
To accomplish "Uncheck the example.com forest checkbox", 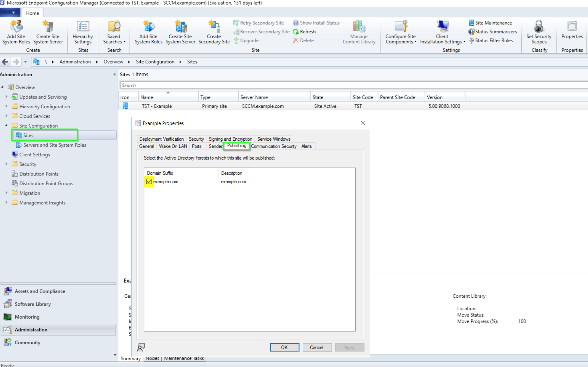I will (x=149, y=182).
